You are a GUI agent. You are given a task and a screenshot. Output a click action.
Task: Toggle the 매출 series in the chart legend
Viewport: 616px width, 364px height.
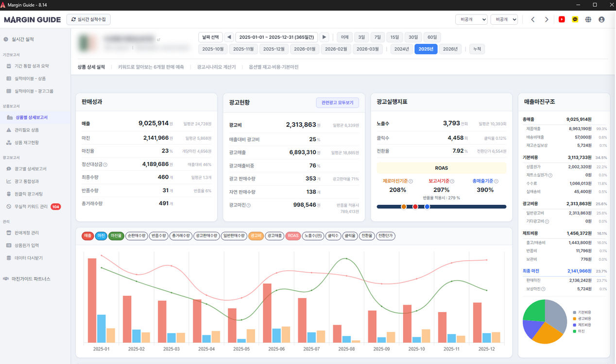pyautogui.click(x=87, y=235)
